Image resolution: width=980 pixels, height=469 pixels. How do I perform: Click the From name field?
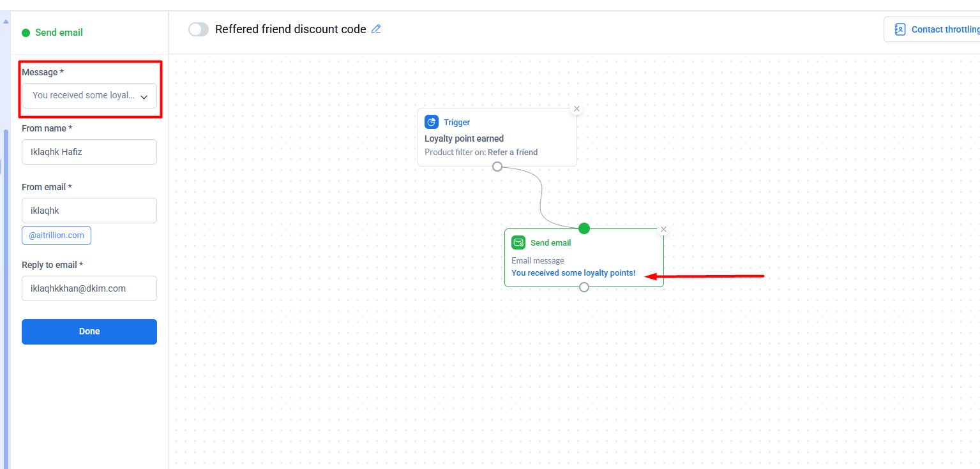pos(89,152)
